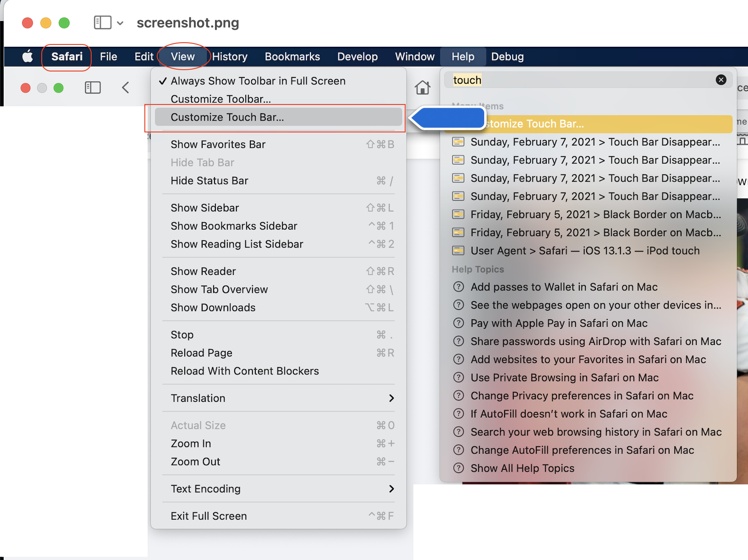Choose Show Reading List Sidebar
748x560 pixels.
[x=278, y=244]
